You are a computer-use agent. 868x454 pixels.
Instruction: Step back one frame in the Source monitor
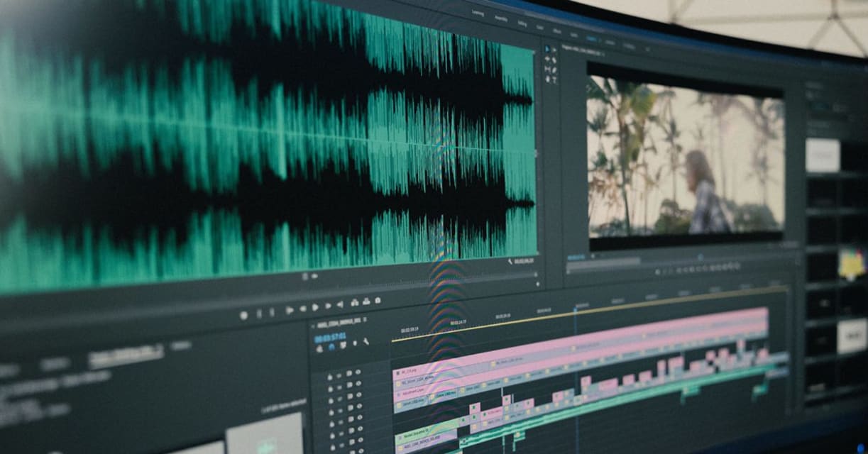coord(303,309)
